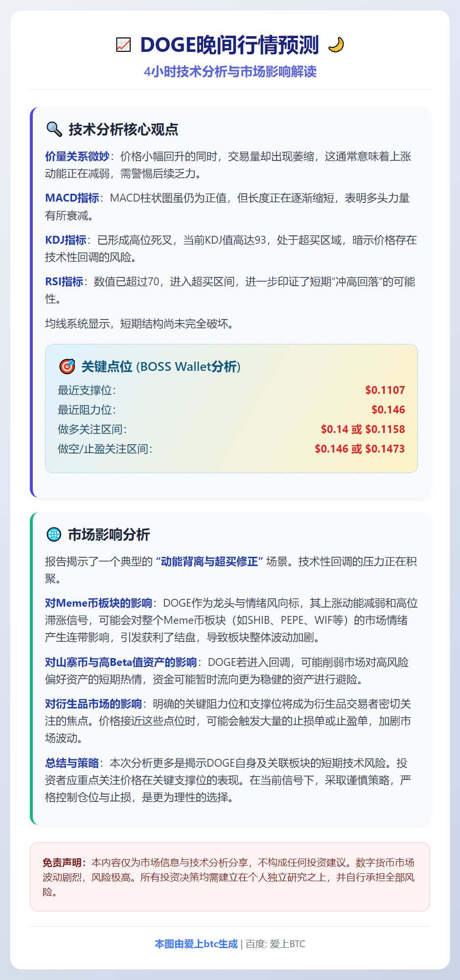Click the bold label 总结与策略
Screen dimensions: 460x980
pos(72,763)
